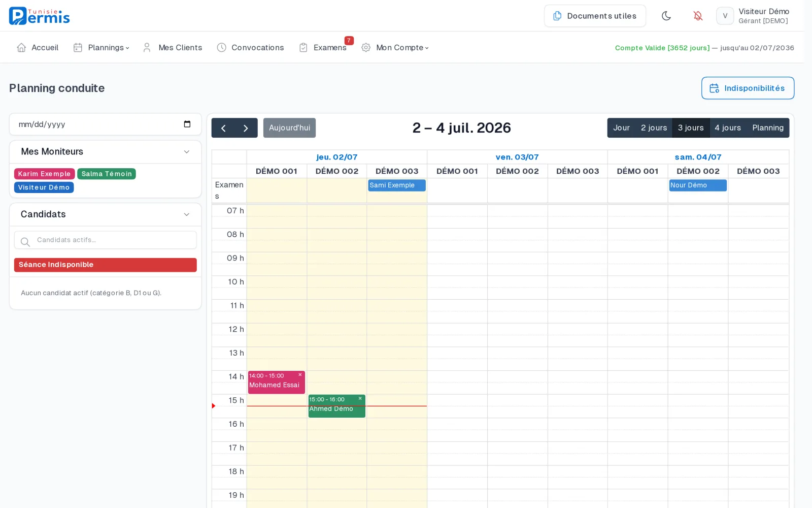Open the Plannings dropdown menu
Viewport: 812px width, 508px height.
pos(101,47)
